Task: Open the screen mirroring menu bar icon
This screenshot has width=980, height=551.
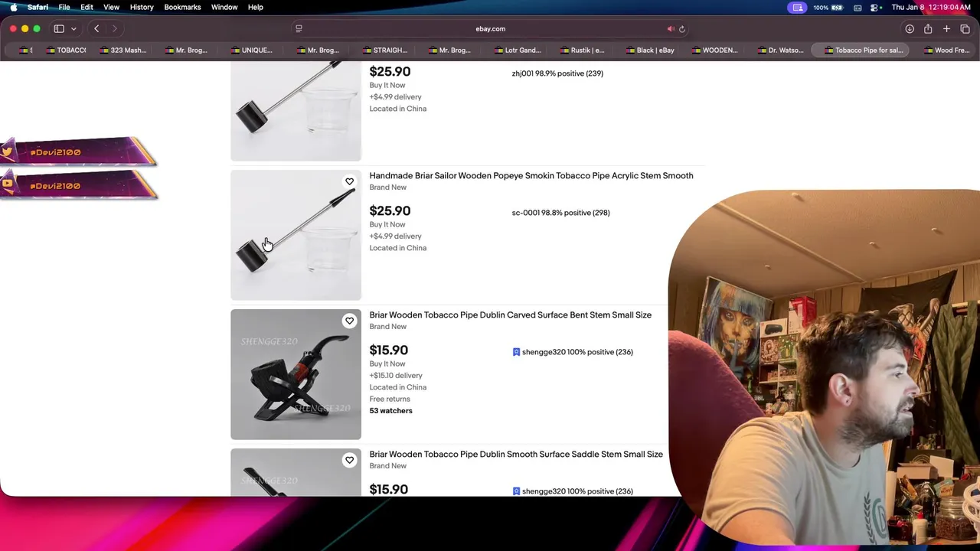Action: point(798,8)
